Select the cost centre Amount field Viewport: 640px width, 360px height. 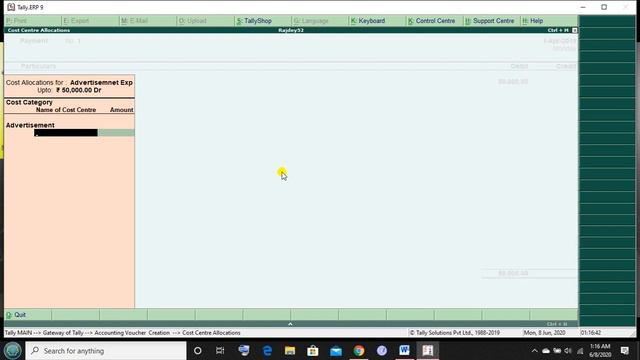point(116,133)
